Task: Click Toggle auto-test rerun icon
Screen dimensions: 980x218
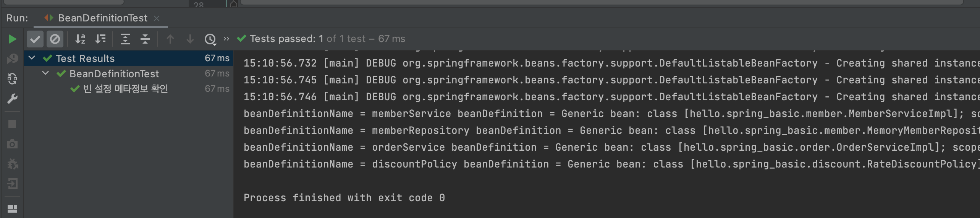Action: (x=12, y=79)
